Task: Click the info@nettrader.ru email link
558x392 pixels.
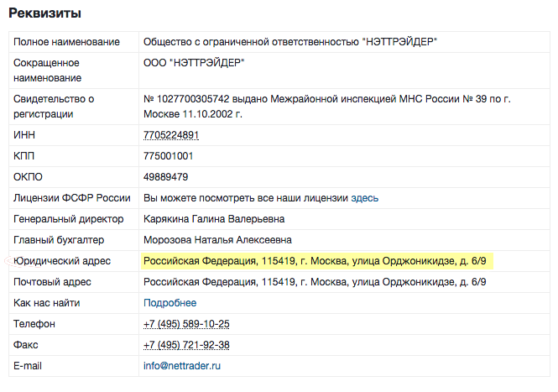Action: point(182,366)
